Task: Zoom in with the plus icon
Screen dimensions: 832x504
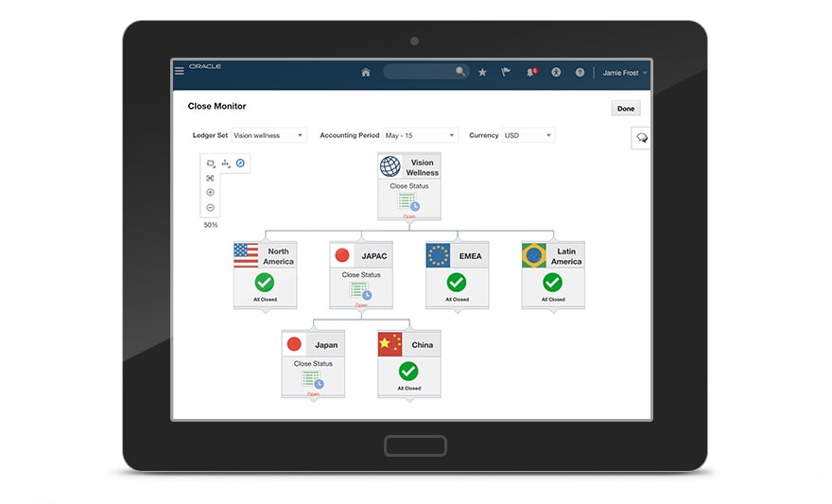Action: (x=210, y=193)
